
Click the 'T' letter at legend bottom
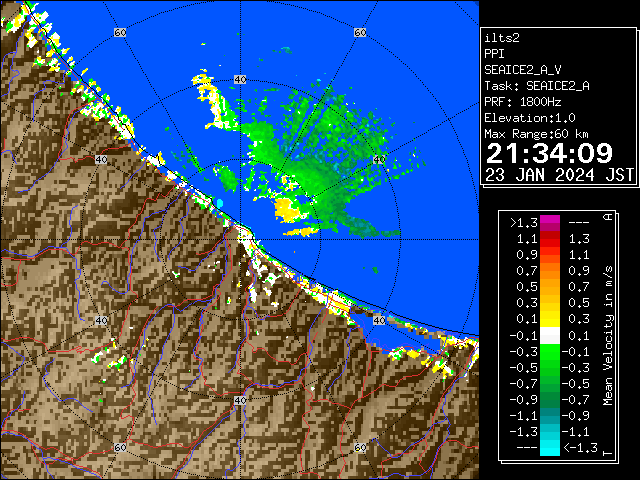[x=608, y=453]
